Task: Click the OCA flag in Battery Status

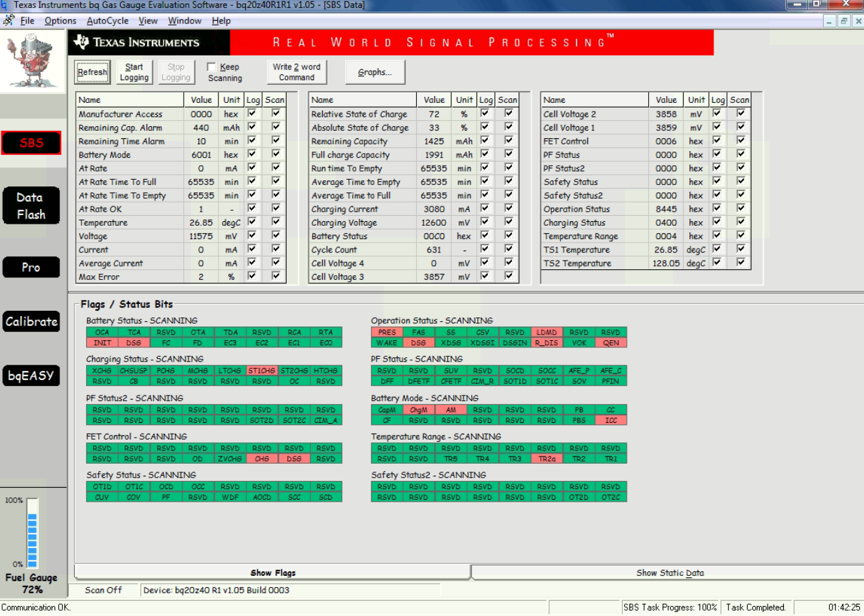Action: coord(102,332)
